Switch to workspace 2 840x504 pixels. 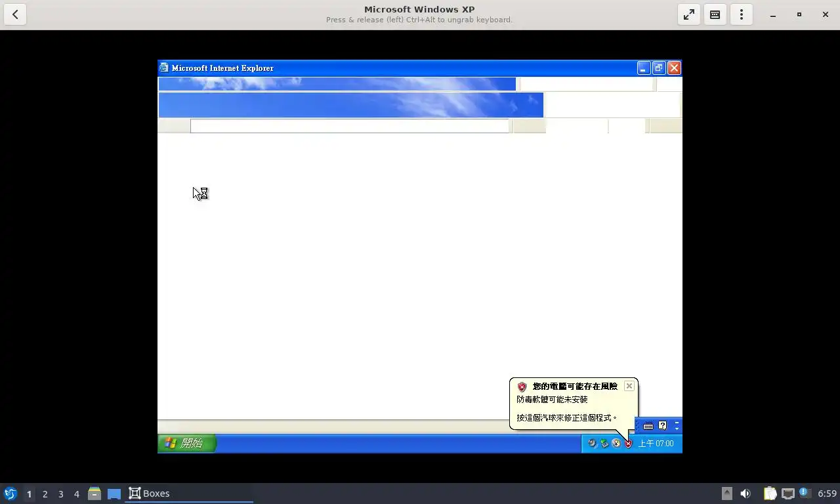[x=45, y=493]
